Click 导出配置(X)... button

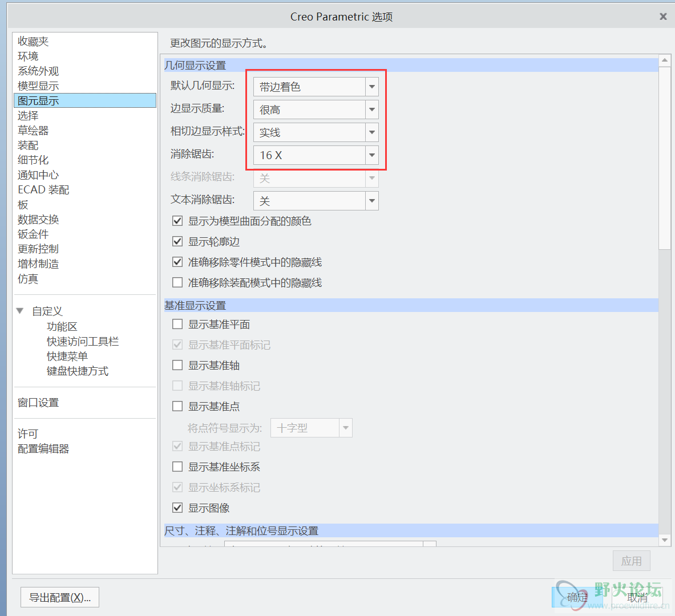(60, 597)
